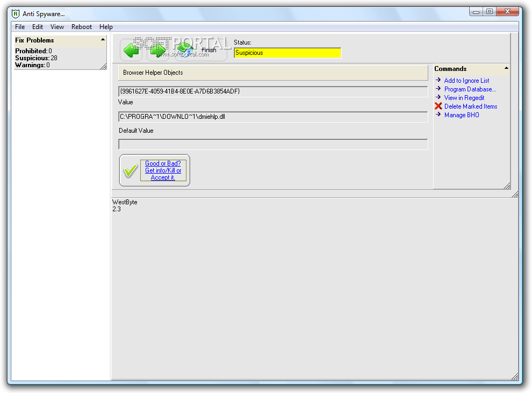This screenshot has width=532, height=393.
Task: Click the Add to Ignore List link
Action: [x=466, y=81]
